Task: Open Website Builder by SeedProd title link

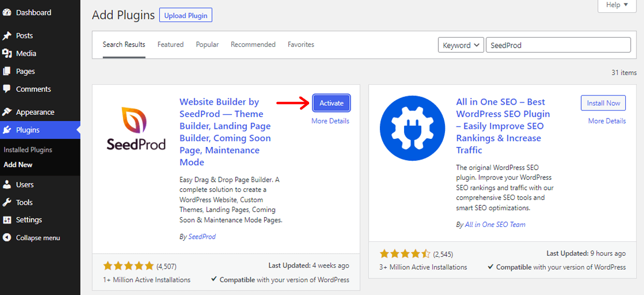Action: tap(225, 132)
